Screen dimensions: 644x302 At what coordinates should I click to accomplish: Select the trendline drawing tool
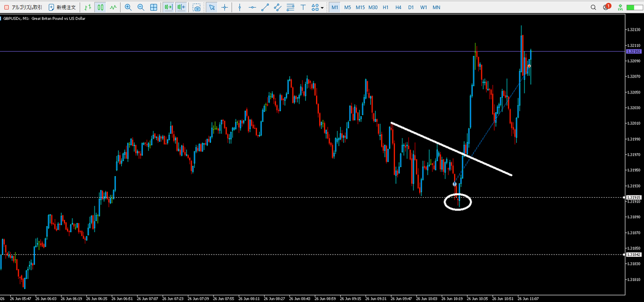[264, 8]
